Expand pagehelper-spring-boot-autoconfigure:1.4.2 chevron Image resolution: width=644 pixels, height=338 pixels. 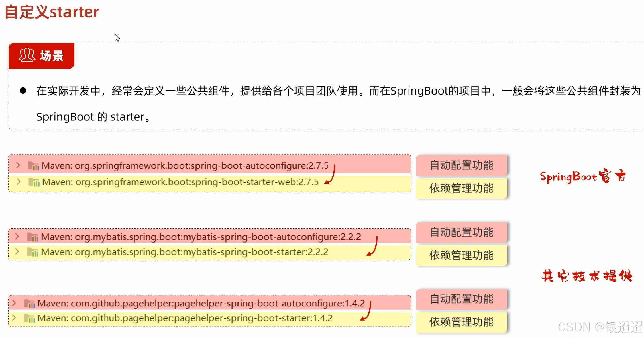coord(14,303)
